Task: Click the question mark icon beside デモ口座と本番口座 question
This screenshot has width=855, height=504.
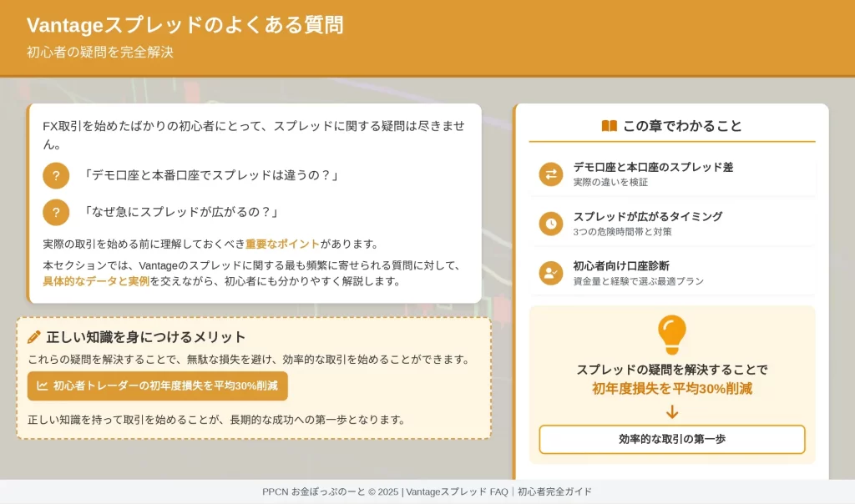Action: 56,175
